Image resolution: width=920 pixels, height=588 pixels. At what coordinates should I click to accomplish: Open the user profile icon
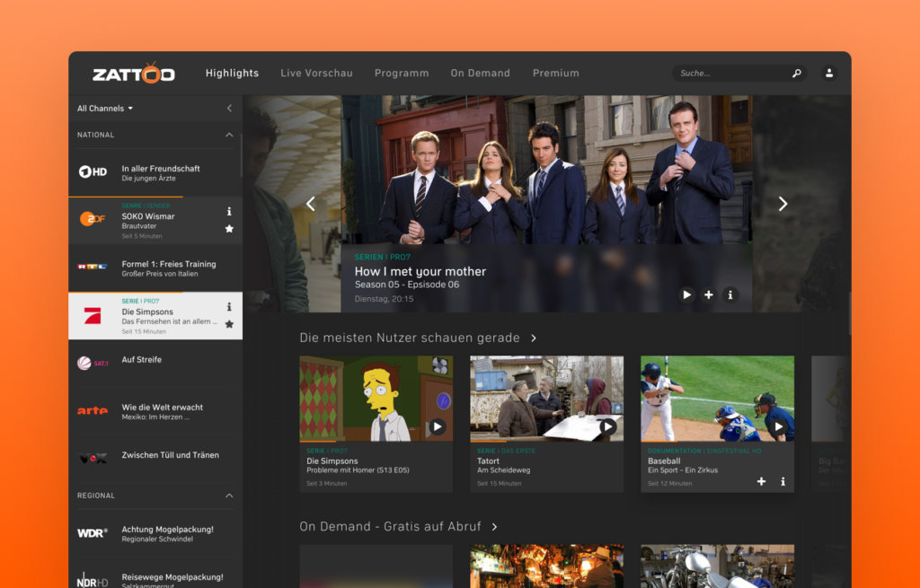click(829, 74)
